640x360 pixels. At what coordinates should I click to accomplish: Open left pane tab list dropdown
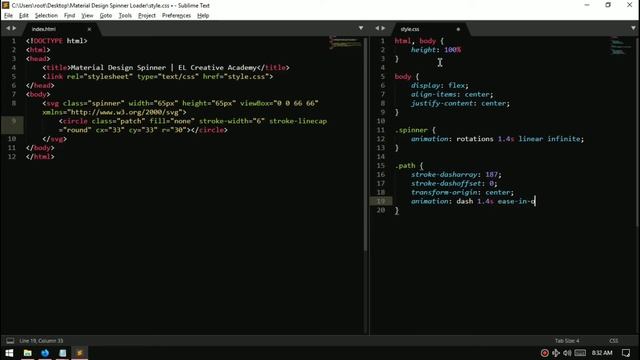(x=361, y=28)
